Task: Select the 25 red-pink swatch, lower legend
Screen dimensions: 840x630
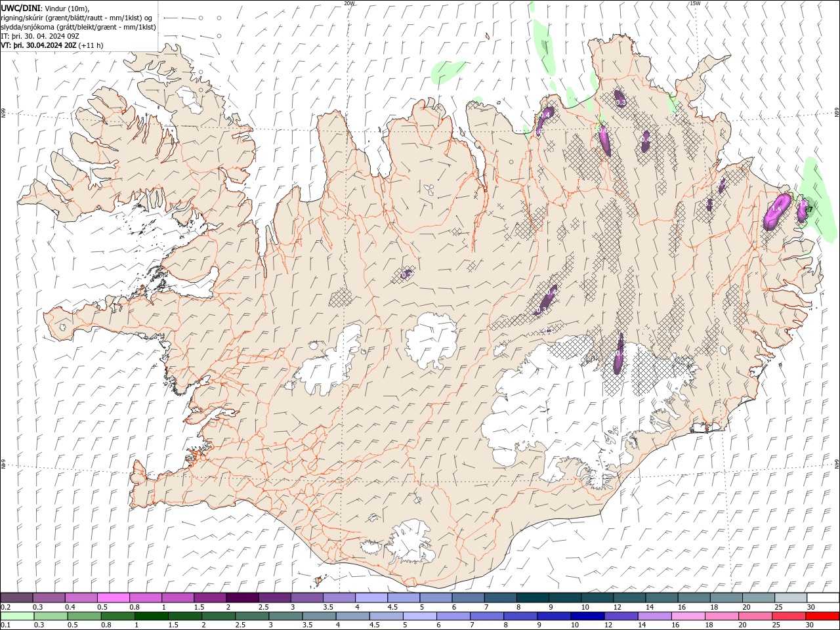Action: [x=788, y=616]
